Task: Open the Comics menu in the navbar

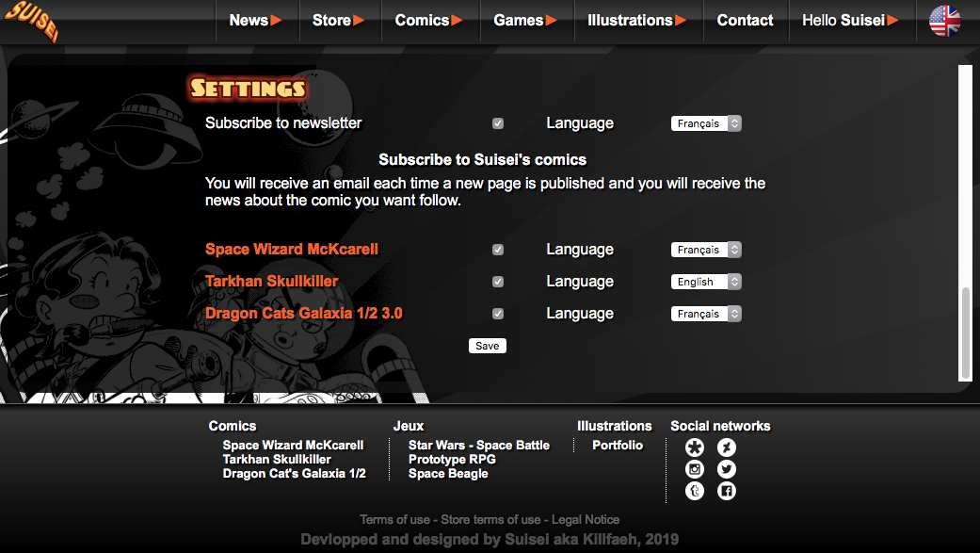Action: point(428,20)
